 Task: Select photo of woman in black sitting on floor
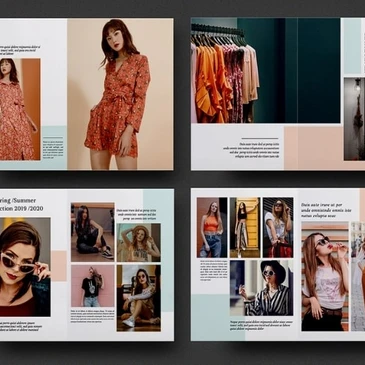[x=93, y=232]
